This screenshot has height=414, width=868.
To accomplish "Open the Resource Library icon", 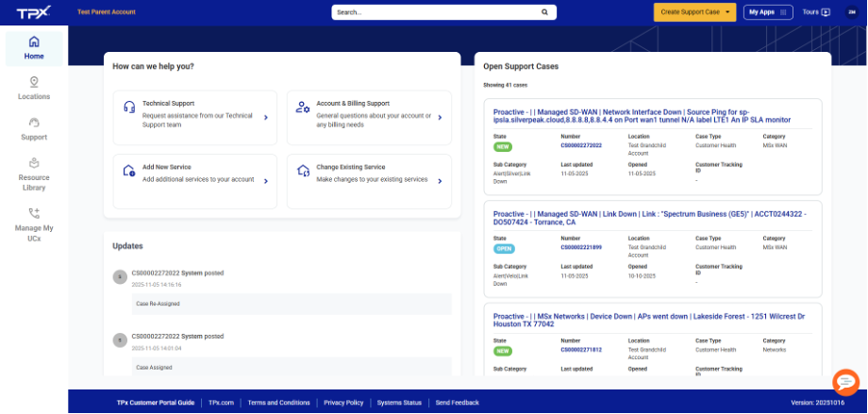I will [34, 163].
